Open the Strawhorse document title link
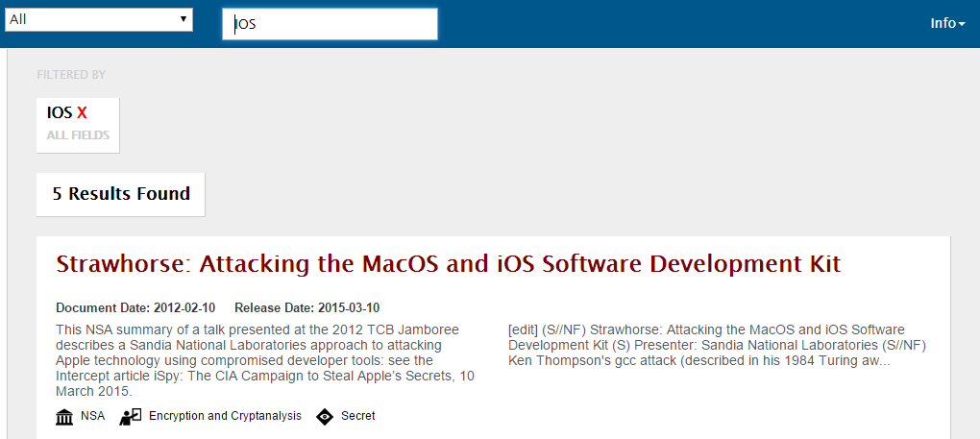Screen dimensions: 980x439 pos(448,263)
